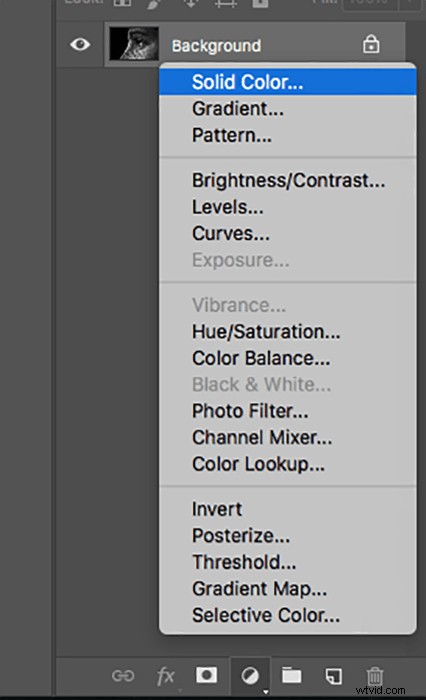Select the Background layer thumbnail
Screen dimensions: 426x700
[x=134, y=44]
